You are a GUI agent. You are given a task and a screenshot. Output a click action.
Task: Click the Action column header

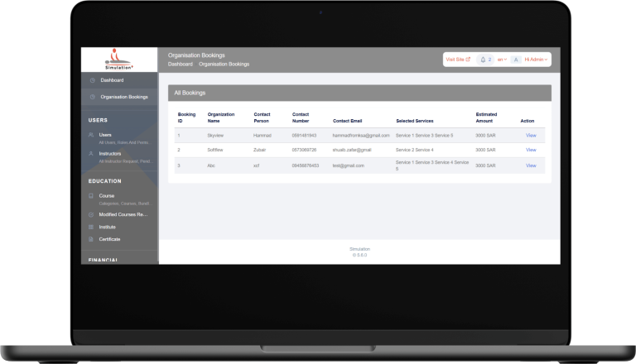click(528, 121)
